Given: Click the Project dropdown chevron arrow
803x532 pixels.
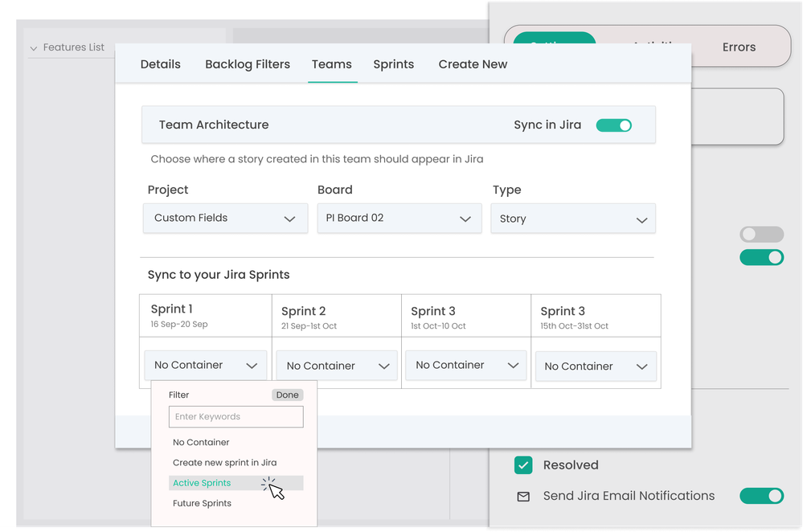Looking at the screenshot, I should 290,219.
